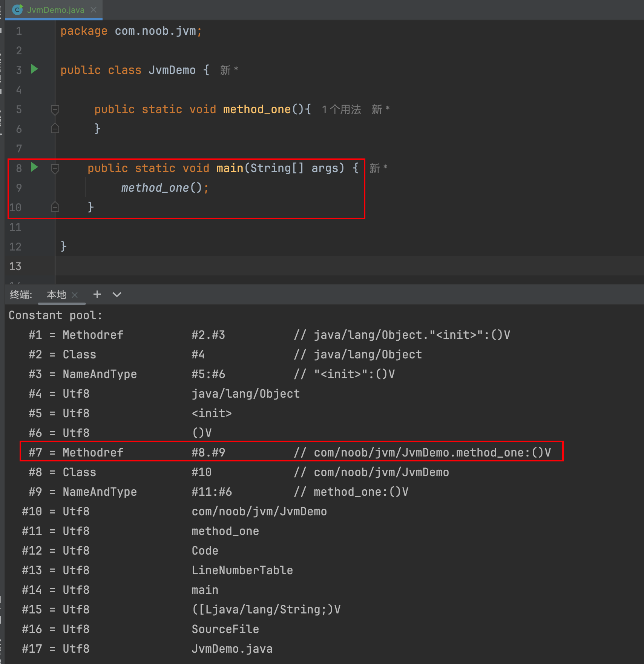644x664 pixels.
Task: Click '#7 = Methodref' terminal row
Action: pyautogui.click(x=290, y=453)
